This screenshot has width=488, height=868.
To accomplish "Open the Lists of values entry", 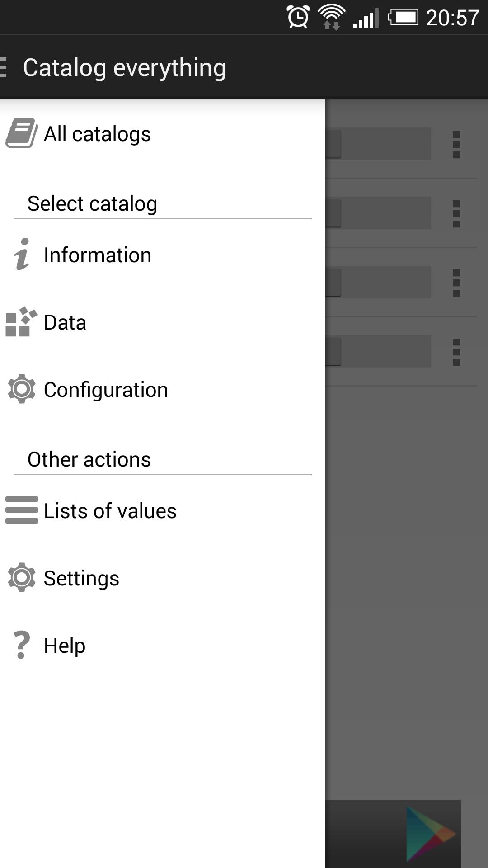I will (x=110, y=511).
